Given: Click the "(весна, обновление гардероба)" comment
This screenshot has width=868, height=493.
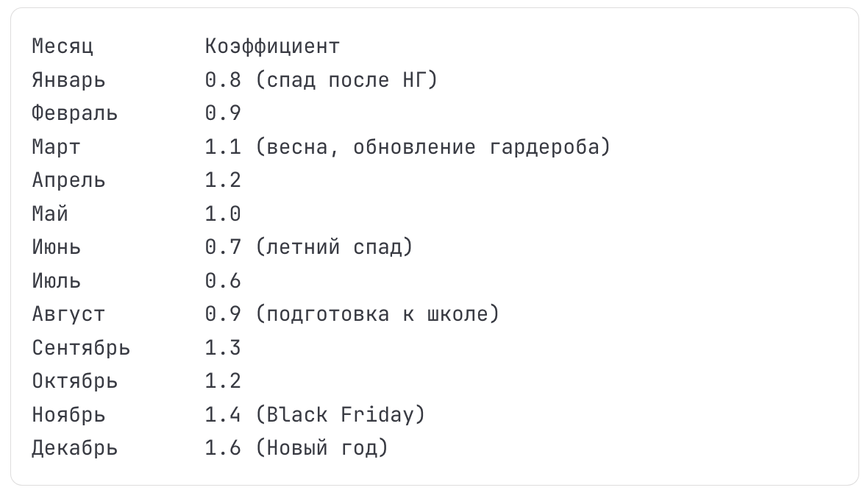Looking at the screenshot, I should (x=433, y=146).
